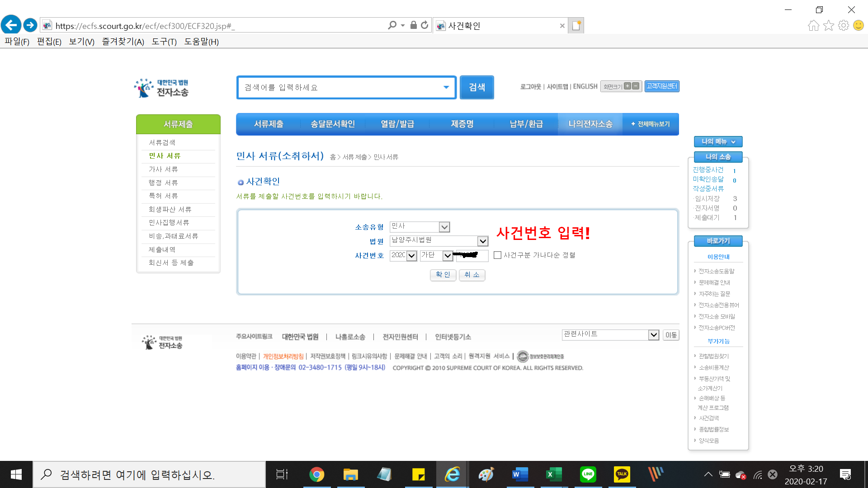The width and height of the screenshot is (868, 488).
Task: Open the 도구(T) menu
Action: (x=164, y=42)
